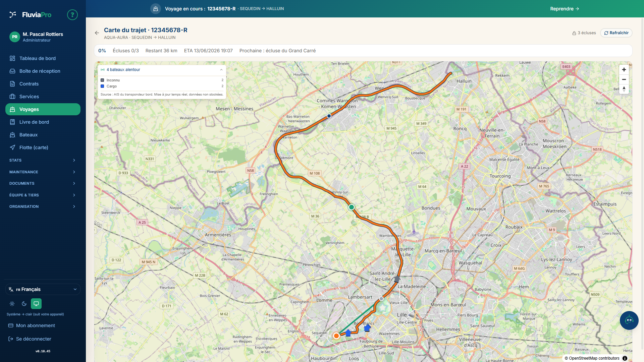Switch to dark theme moon icon
The height and width of the screenshot is (362, 644).
(24, 304)
